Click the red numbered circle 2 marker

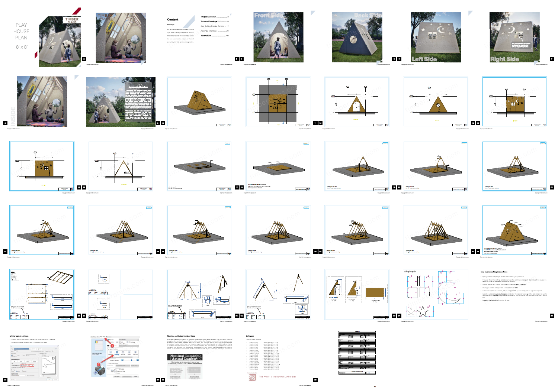click(99, 365)
